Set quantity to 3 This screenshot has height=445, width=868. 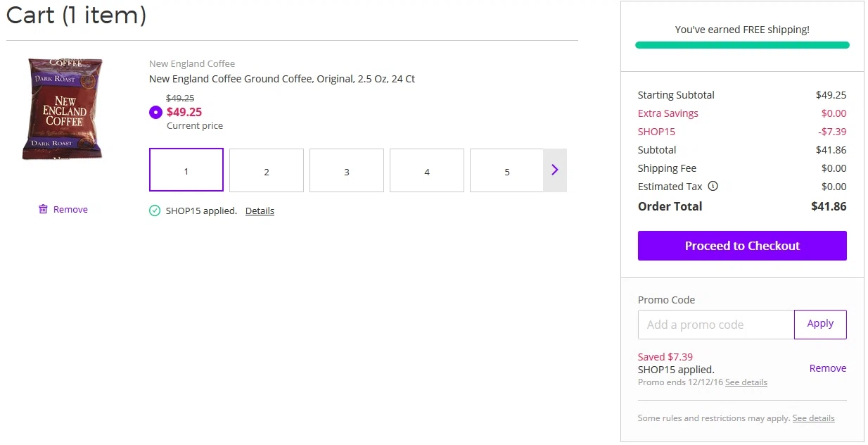tap(347, 170)
